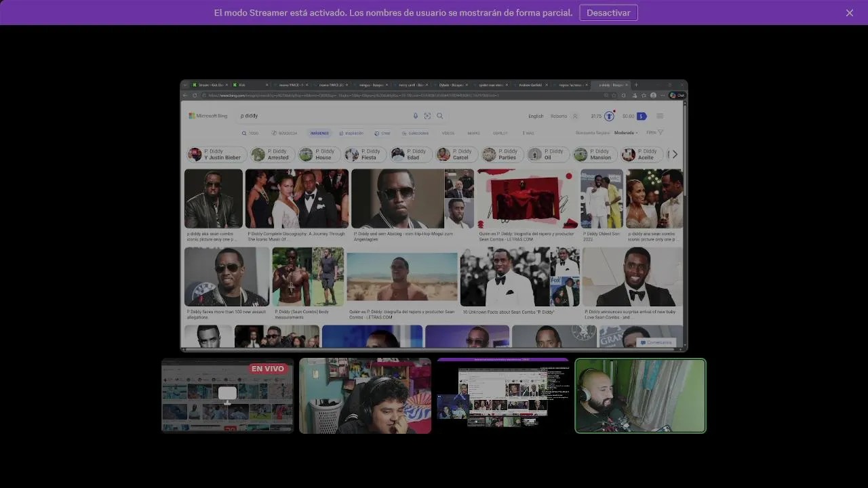Open the LETRAS.COM red poster image result

528,199
